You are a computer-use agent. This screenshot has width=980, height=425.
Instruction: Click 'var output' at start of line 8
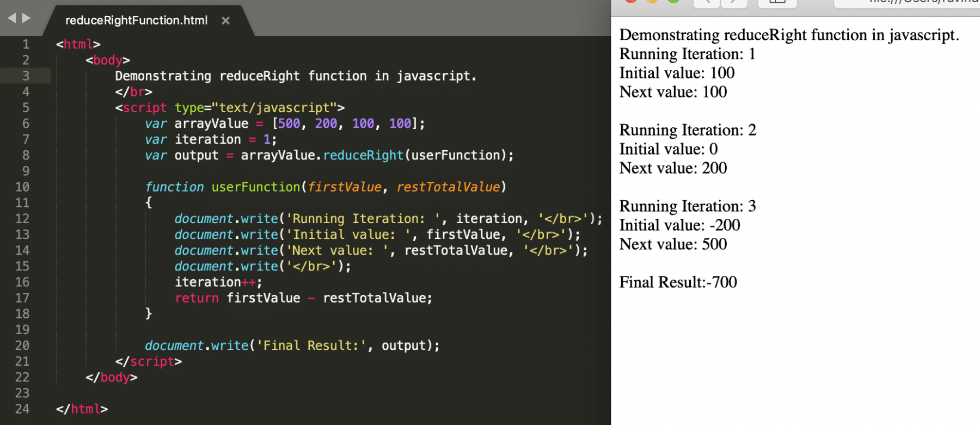(181, 155)
